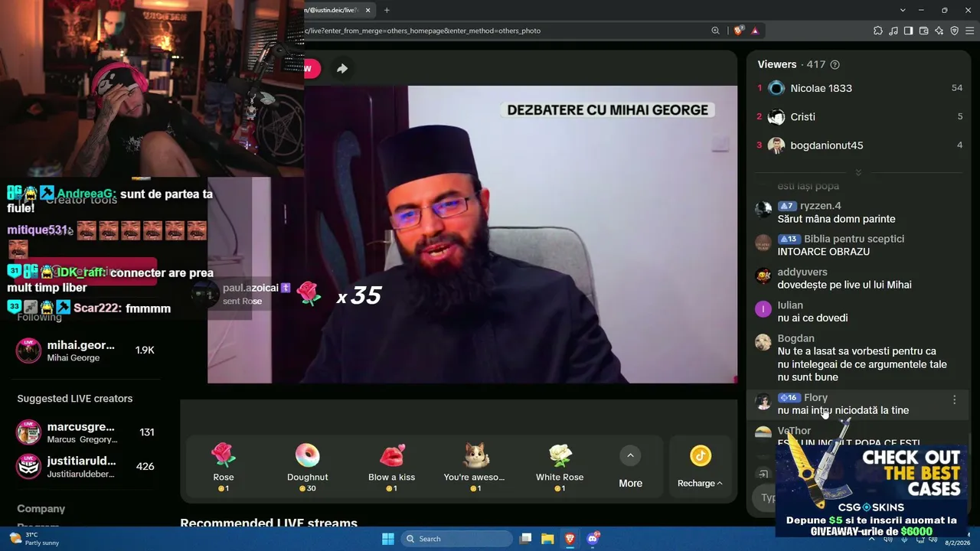Open the browser hamburger menu
Image resolution: width=980 pixels, height=551 pixels.
click(x=970, y=31)
